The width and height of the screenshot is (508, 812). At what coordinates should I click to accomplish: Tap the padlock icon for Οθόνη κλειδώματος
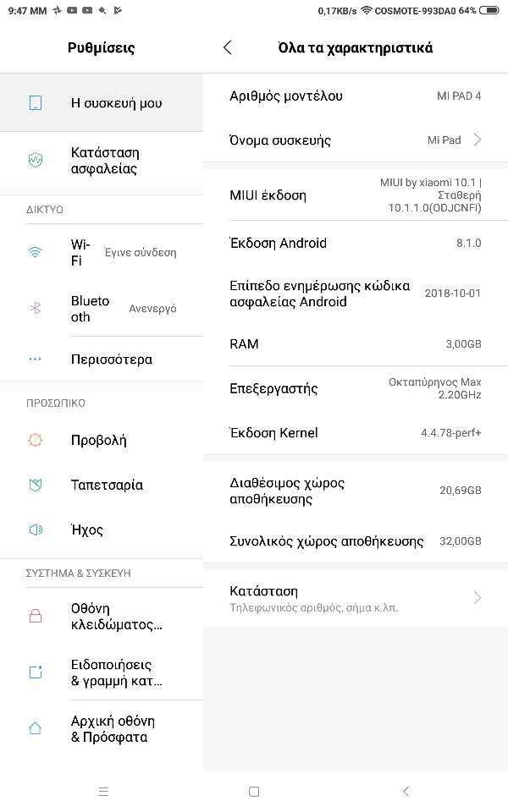pyautogui.click(x=36, y=616)
